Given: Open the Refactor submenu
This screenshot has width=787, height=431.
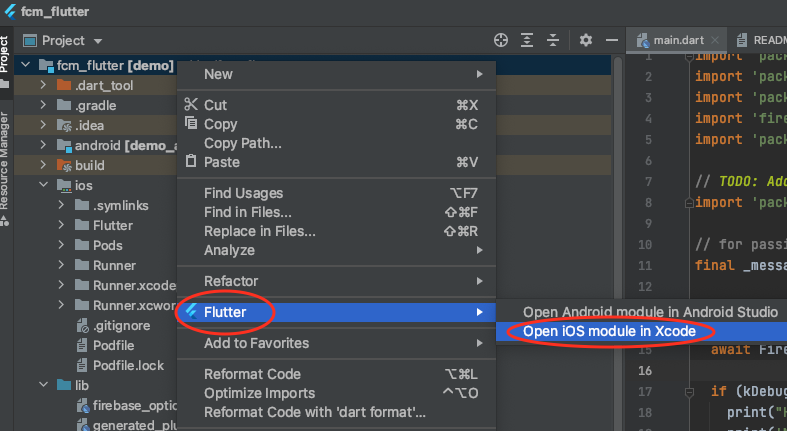Looking at the screenshot, I should pos(231,281).
